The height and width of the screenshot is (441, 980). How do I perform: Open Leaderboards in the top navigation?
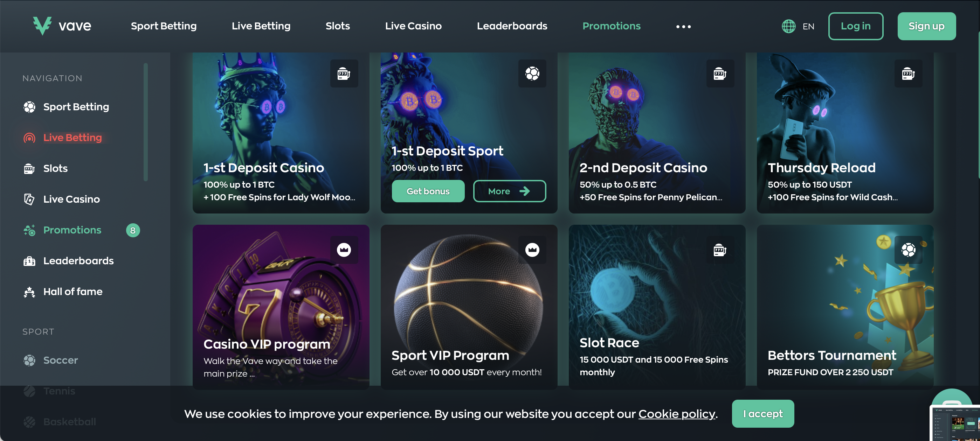tap(512, 26)
